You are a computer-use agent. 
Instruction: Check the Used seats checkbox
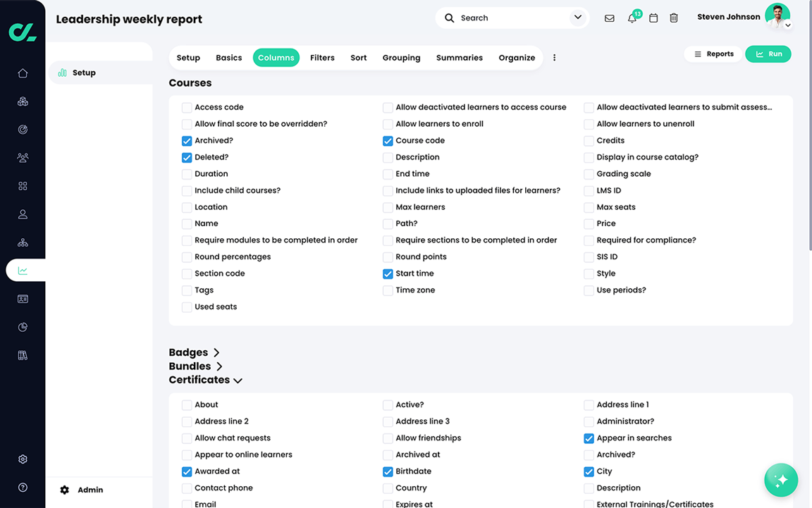(187, 307)
